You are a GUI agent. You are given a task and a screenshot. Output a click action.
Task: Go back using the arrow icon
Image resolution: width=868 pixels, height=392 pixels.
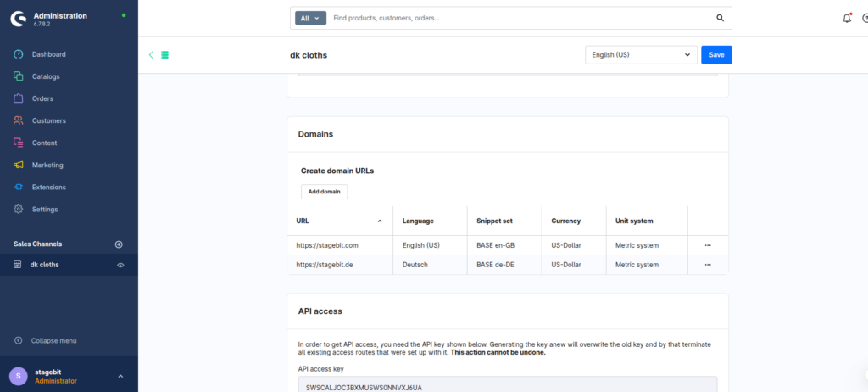tap(151, 55)
